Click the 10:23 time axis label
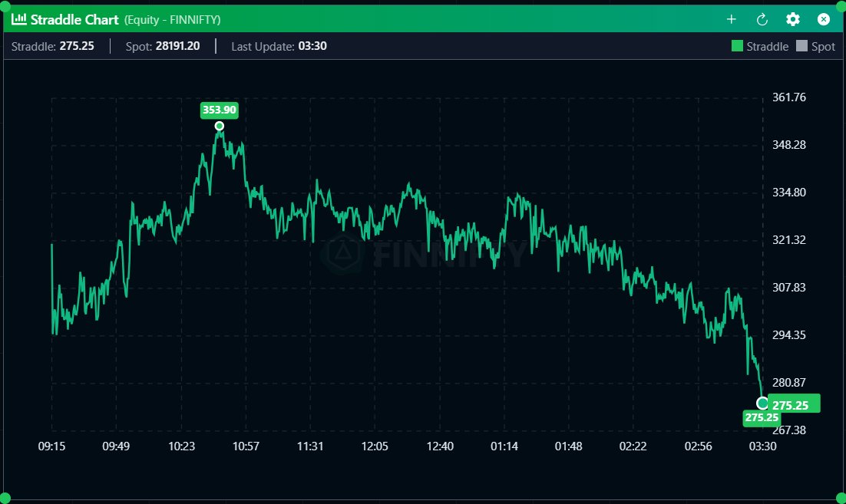 click(181, 446)
